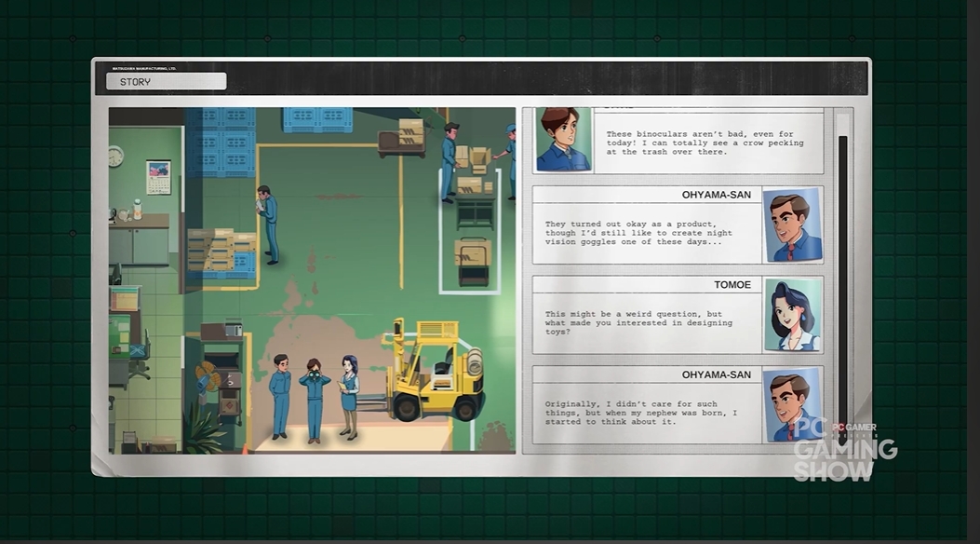Click the OHYAMA-SAN portrait beside the nephew dialogue
The height and width of the screenshot is (544, 980).
tap(792, 405)
